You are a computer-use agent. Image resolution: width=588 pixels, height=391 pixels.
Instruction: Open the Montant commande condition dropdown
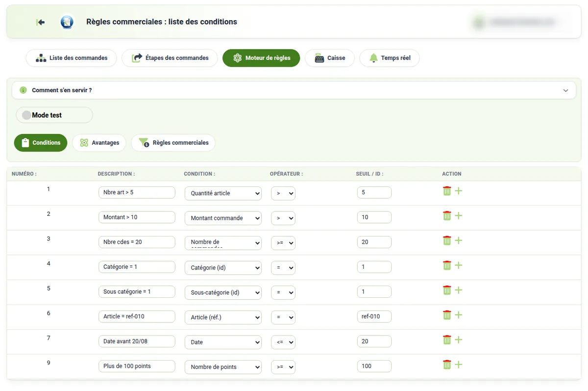click(223, 218)
